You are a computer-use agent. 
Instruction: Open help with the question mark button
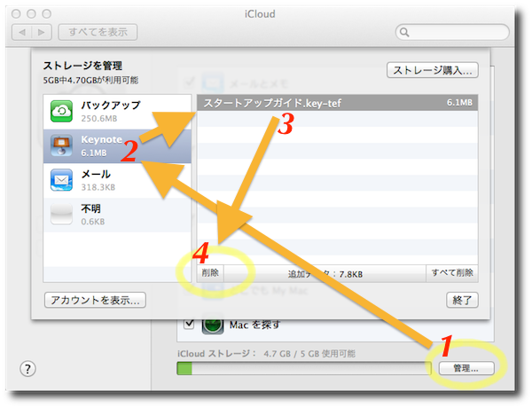click(x=27, y=369)
